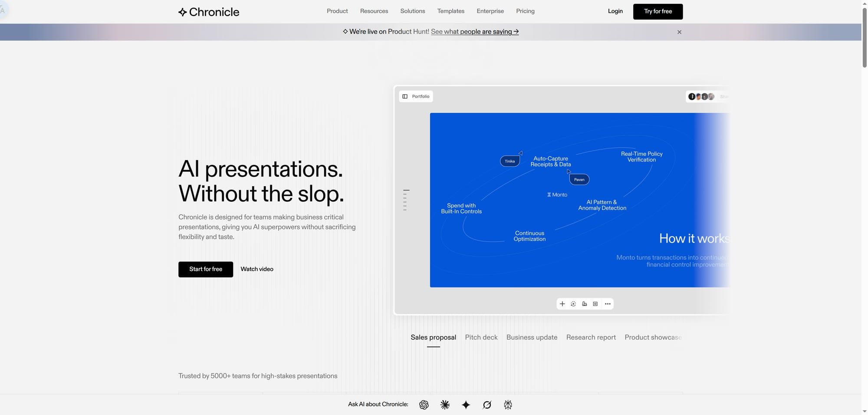Expand the Resources navigation menu
Viewport: 868px width, 415px height.
tap(374, 11)
